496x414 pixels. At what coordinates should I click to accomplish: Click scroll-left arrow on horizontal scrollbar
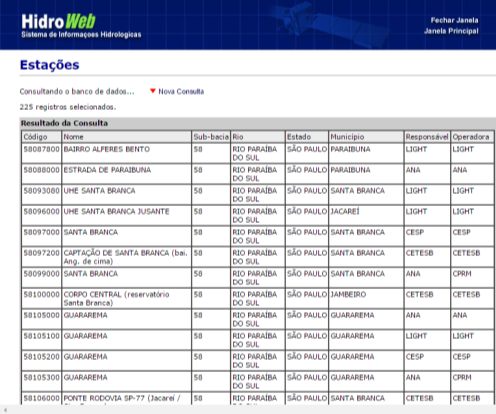(x=5, y=410)
